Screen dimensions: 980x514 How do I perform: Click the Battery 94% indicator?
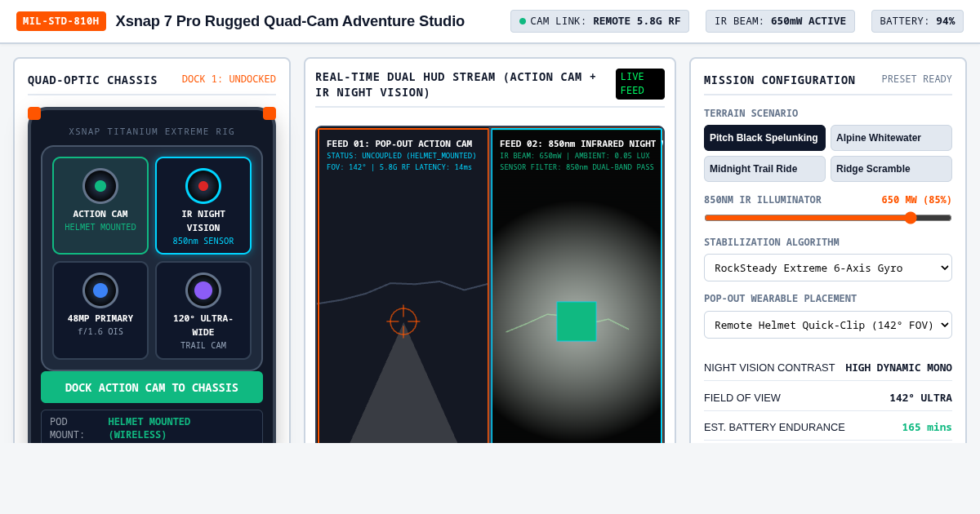click(917, 21)
